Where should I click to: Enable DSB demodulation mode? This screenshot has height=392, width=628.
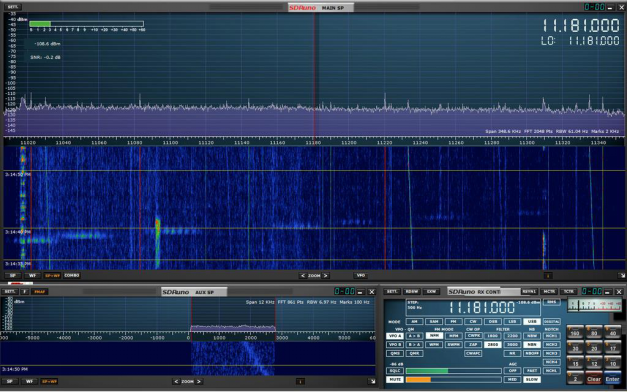click(x=493, y=322)
